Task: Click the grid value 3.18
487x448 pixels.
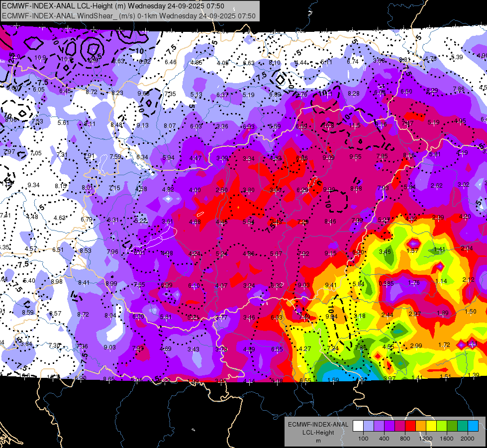Action: [x=360, y=316]
